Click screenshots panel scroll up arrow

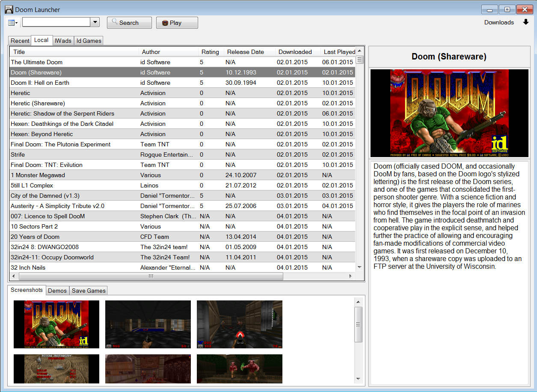click(359, 302)
